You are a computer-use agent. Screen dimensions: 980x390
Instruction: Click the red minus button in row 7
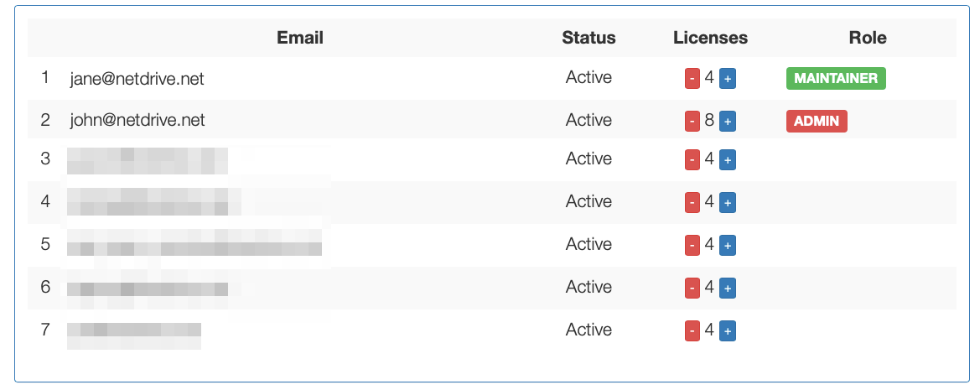tap(692, 331)
